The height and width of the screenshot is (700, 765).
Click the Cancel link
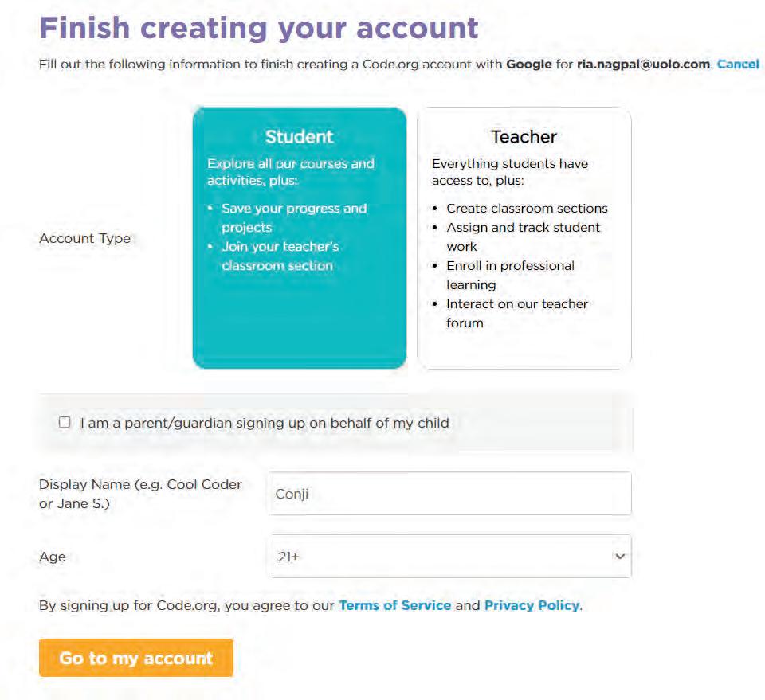point(738,64)
